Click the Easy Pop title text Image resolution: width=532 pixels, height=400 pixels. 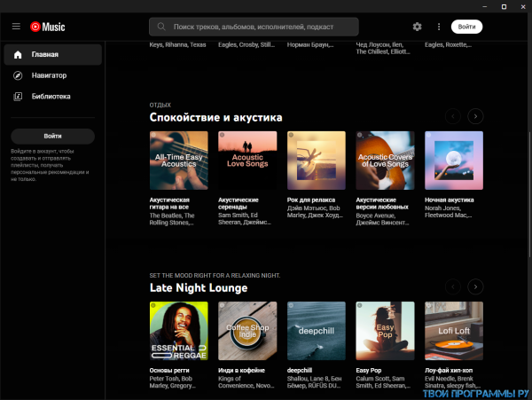pyautogui.click(x=369, y=371)
